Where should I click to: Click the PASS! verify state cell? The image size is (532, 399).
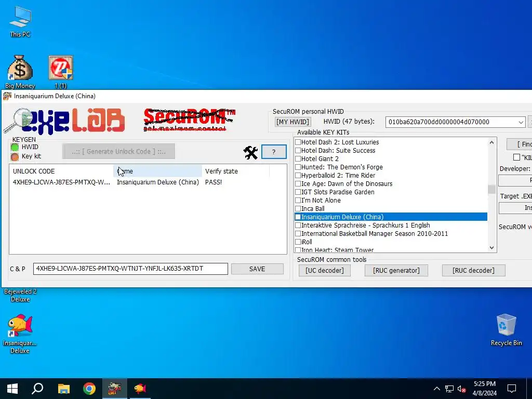point(214,182)
